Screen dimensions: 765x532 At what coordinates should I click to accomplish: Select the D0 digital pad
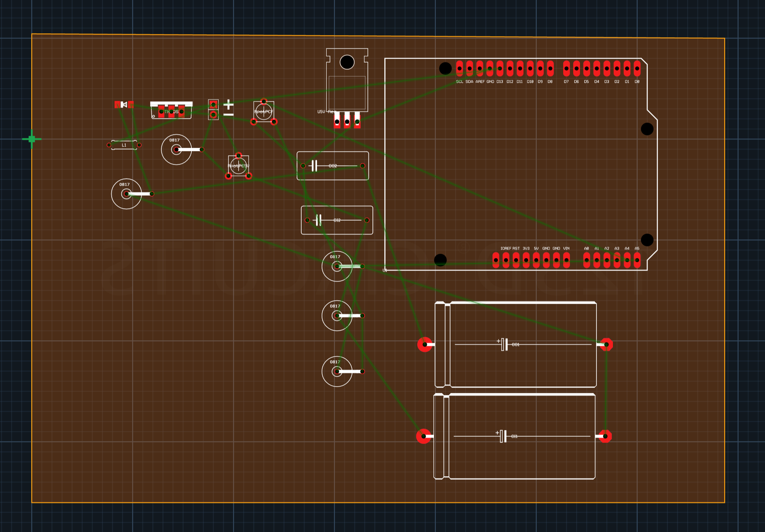pyautogui.click(x=637, y=68)
